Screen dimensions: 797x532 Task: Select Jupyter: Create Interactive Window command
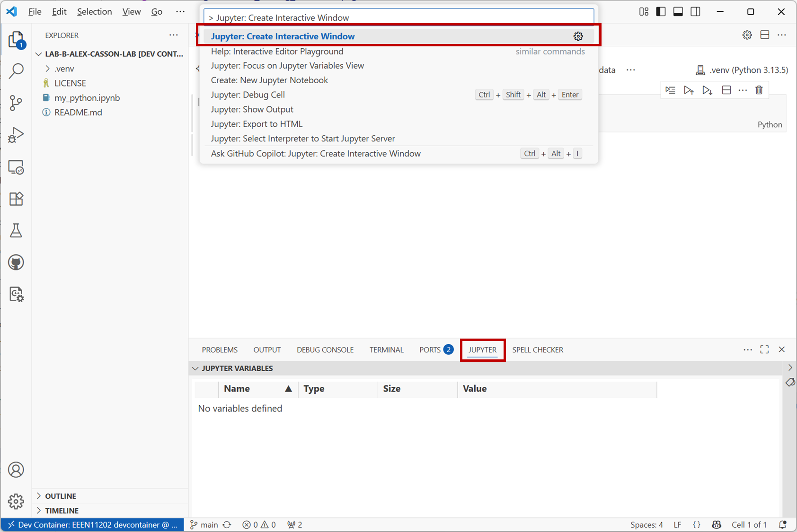[283, 36]
